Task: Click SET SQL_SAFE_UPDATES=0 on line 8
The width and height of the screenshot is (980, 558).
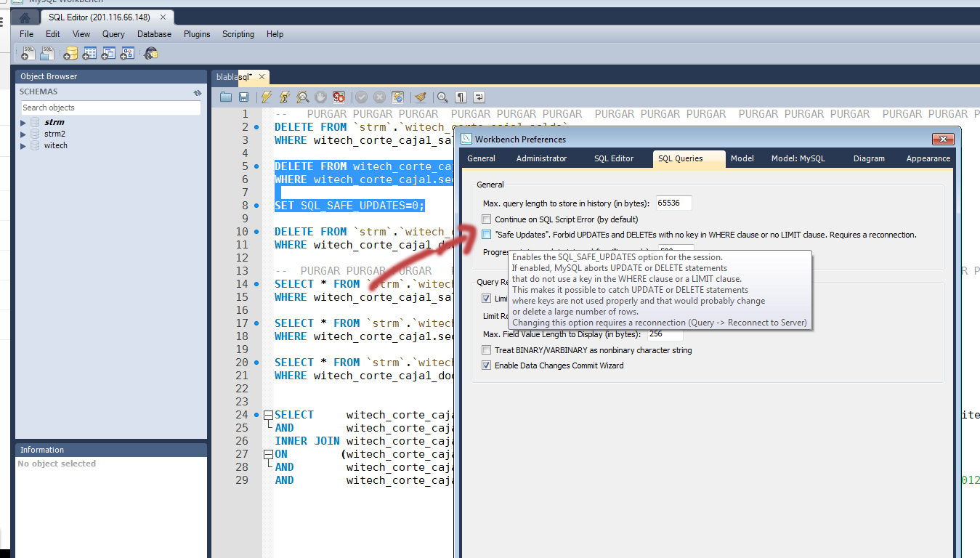Action: [349, 206]
